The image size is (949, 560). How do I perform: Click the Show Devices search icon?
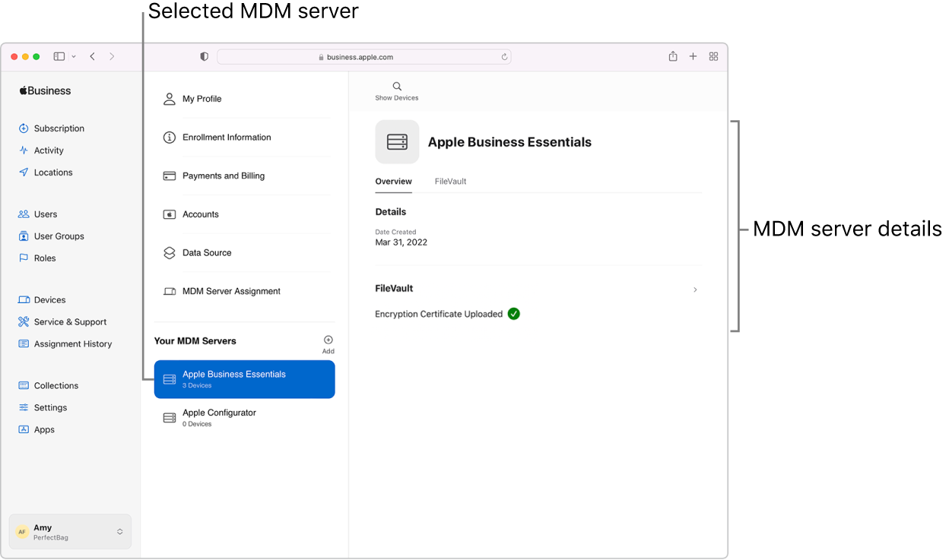point(396,87)
